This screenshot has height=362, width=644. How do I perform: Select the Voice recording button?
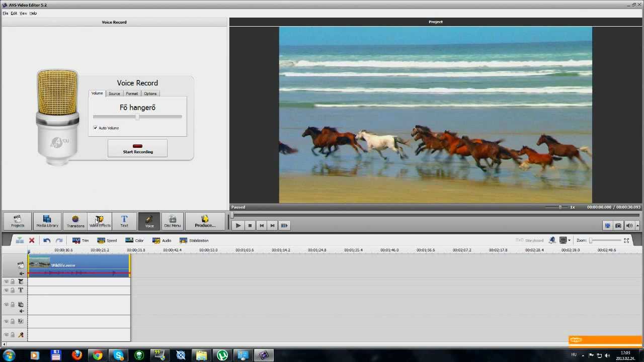[x=149, y=221]
